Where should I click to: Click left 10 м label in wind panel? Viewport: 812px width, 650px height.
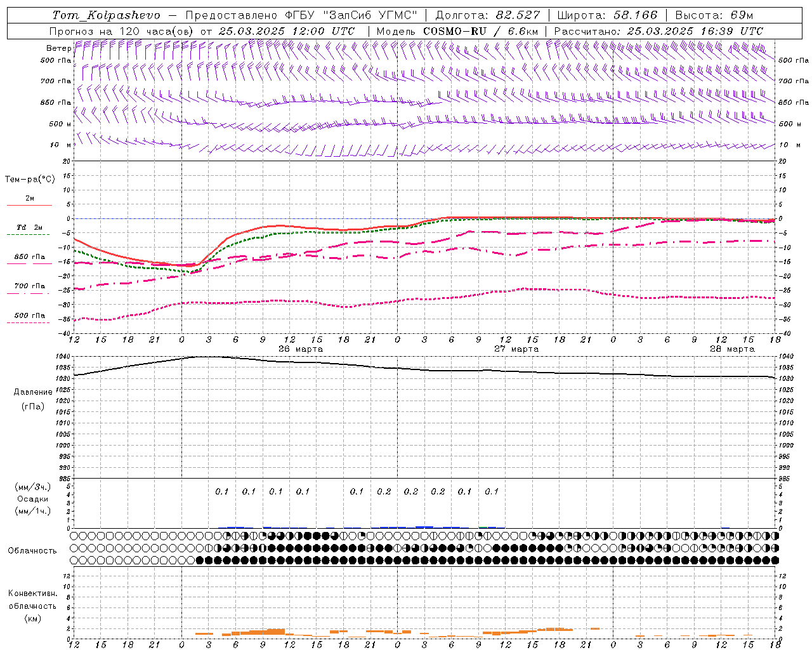tap(61, 145)
